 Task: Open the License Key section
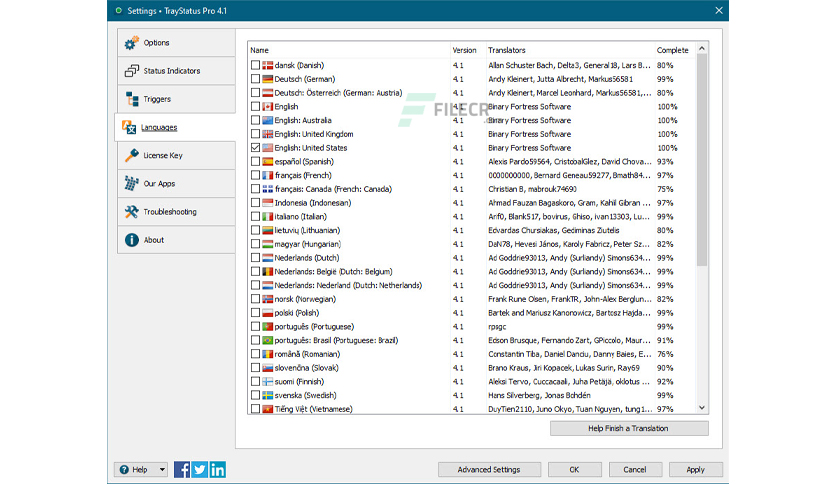[176, 155]
